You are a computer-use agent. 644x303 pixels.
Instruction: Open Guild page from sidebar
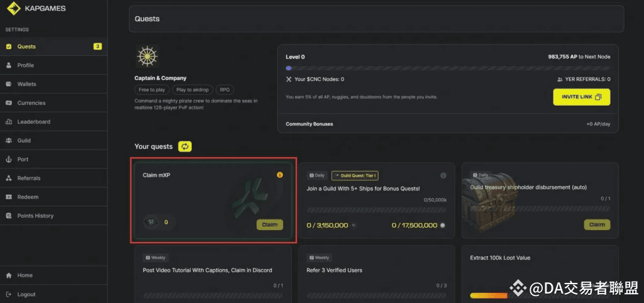tap(53, 140)
